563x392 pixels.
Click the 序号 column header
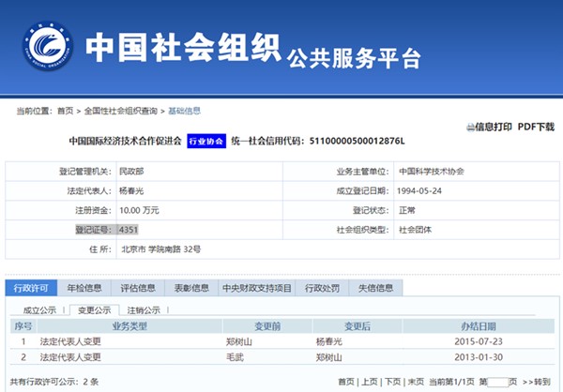(x=23, y=326)
